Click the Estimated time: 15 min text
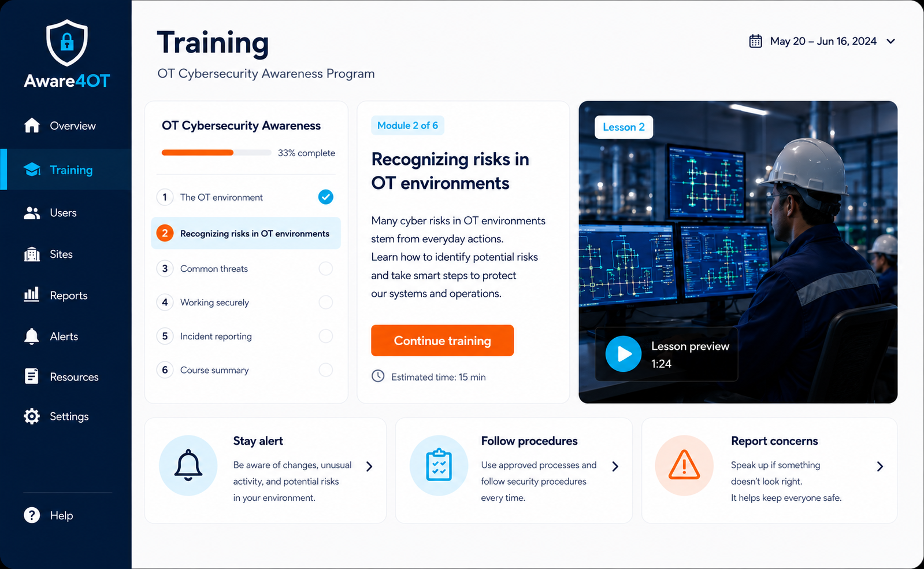924x569 pixels. [438, 377]
